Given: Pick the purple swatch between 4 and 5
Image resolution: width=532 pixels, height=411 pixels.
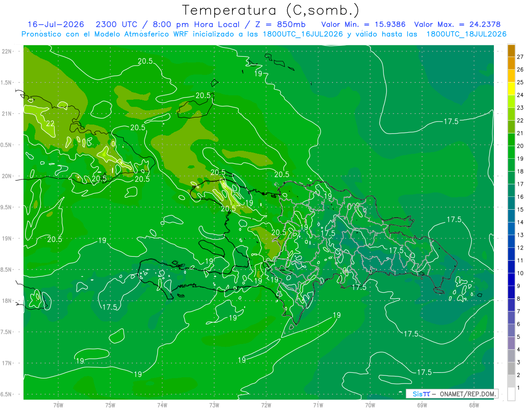Looking at the screenshot, I should click(511, 343).
